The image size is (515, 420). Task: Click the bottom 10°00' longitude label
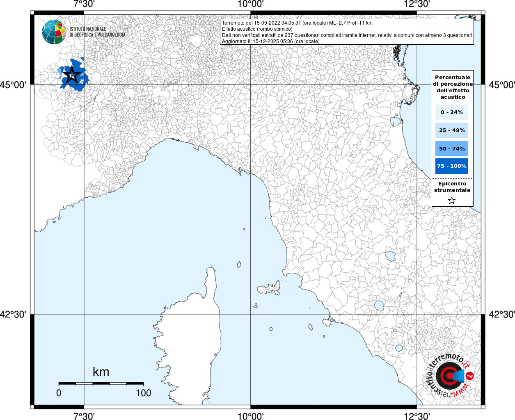pos(250,416)
